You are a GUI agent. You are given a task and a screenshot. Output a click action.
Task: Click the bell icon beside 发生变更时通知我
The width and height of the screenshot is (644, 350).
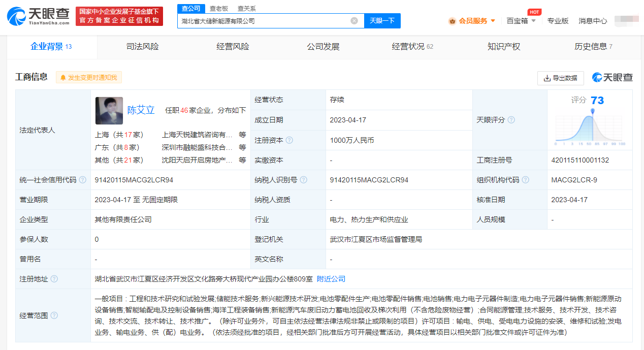(x=63, y=77)
